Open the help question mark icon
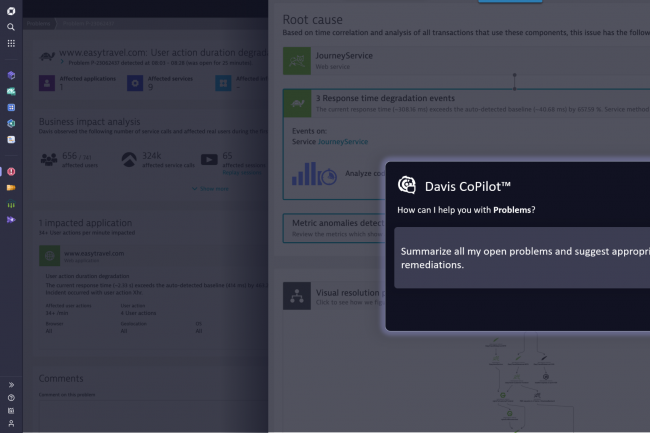The height and width of the screenshot is (433, 650). [11, 397]
